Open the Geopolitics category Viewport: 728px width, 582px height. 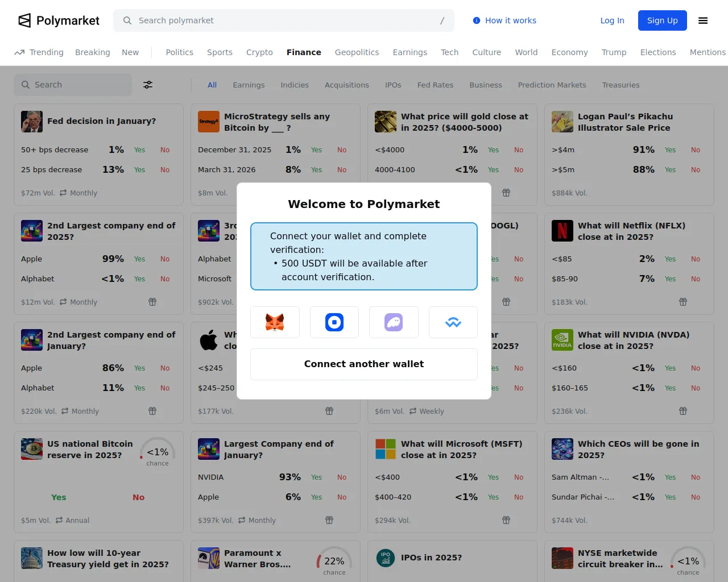357,52
